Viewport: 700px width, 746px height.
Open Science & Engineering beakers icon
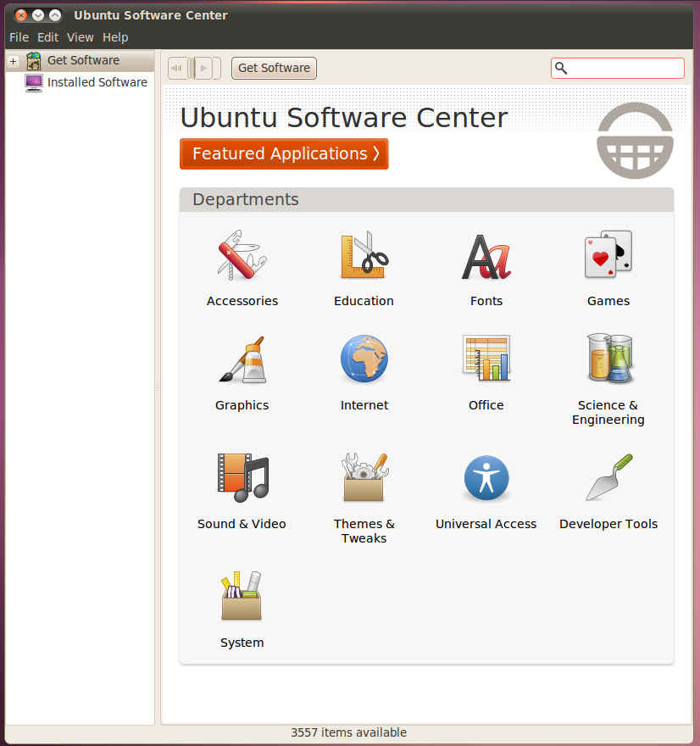point(609,359)
